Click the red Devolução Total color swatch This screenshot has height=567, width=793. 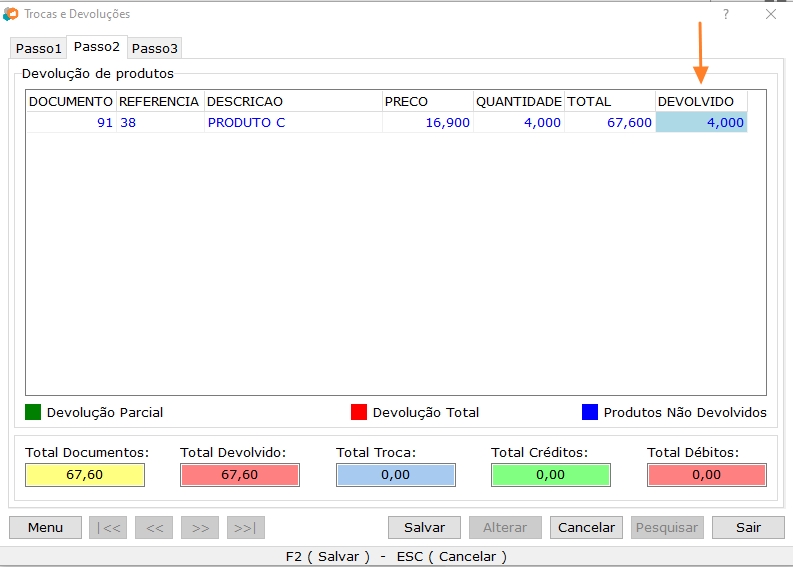[359, 412]
